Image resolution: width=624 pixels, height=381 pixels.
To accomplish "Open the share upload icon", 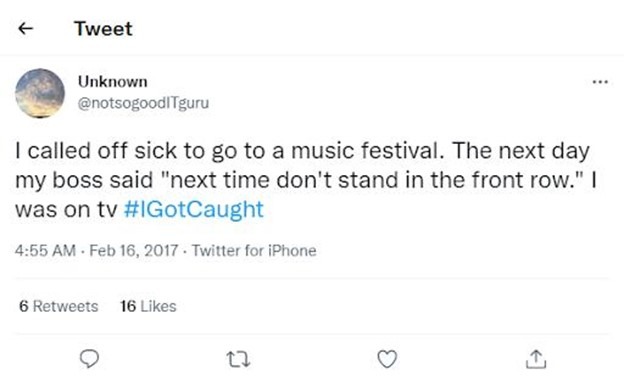I will [536, 359].
